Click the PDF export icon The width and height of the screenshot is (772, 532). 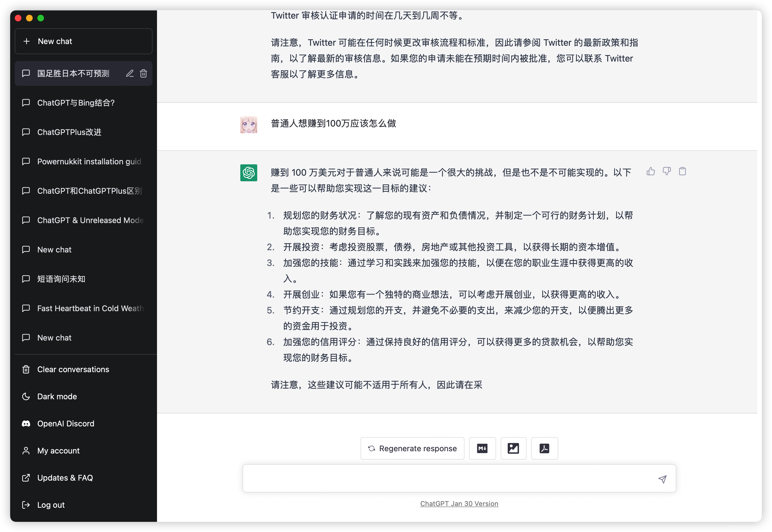coord(544,448)
